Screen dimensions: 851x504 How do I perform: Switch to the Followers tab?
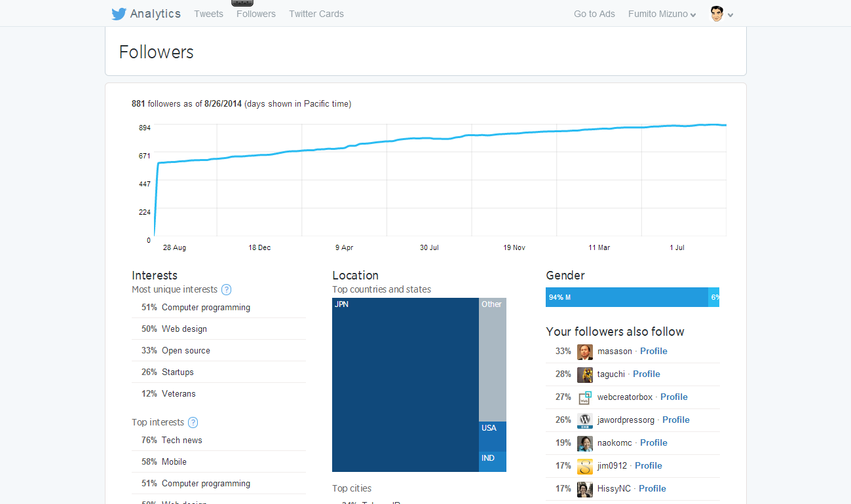pos(256,14)
